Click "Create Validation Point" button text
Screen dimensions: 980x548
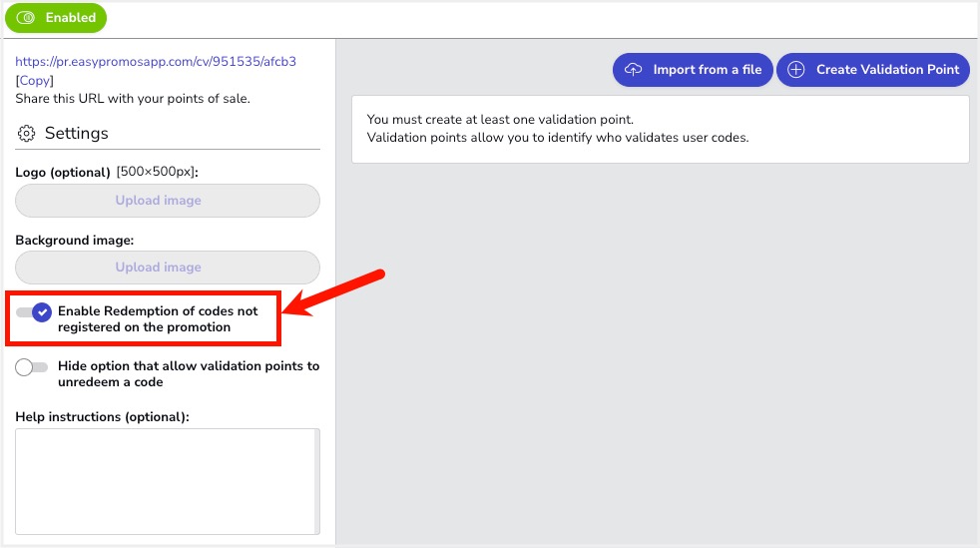click(x=887, y=70)
